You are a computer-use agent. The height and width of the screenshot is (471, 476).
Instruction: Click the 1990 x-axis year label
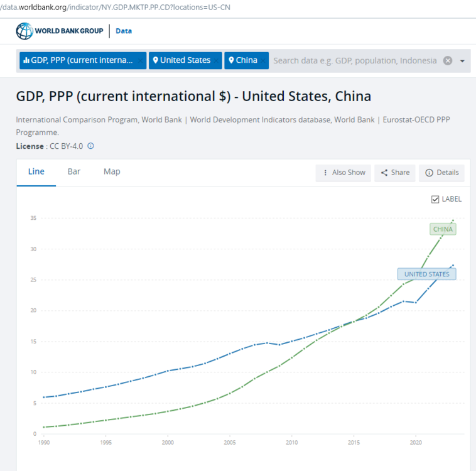(x=44, y=443)
